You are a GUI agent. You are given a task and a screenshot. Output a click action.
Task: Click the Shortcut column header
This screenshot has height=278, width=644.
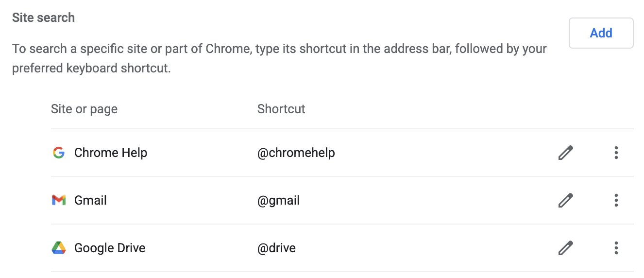click(x=281, y=109)
